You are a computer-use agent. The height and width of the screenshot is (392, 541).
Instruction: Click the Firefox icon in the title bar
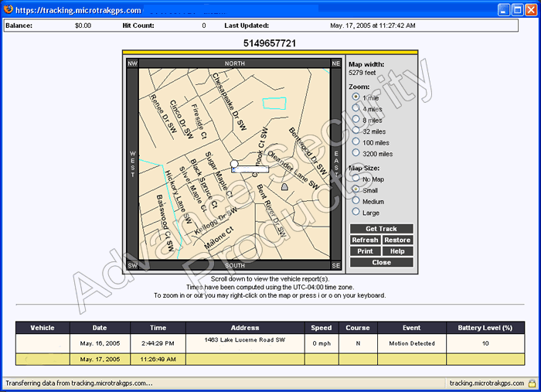coord(8,10)
